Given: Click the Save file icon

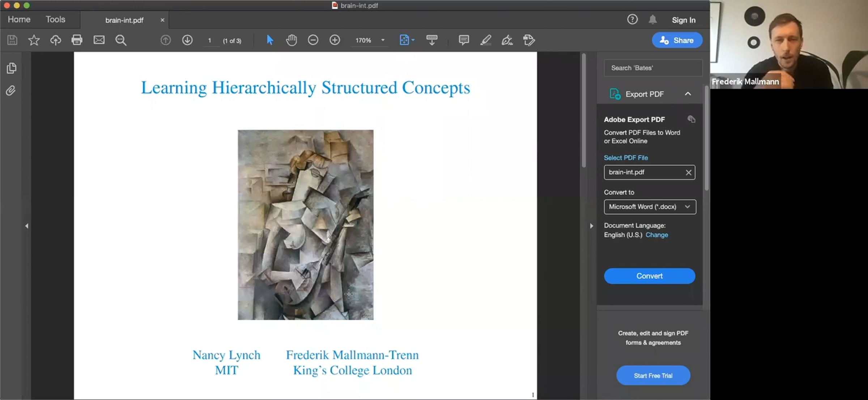Looking at the screenshot, I should (12, 40).
